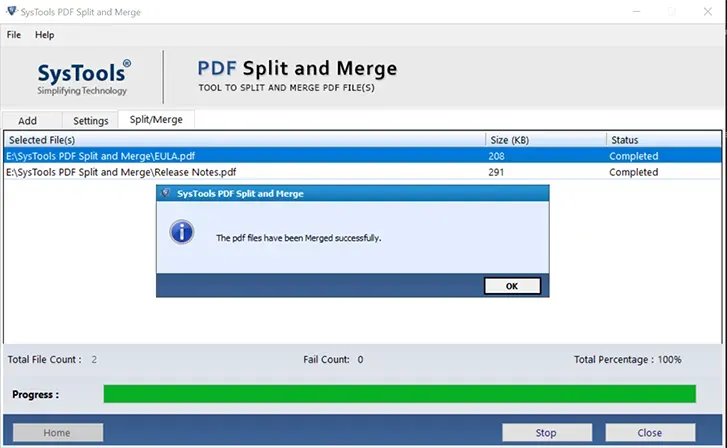
Task: Click the merged successfully message text
Action: pyautogui.click(x=299, y=238)
